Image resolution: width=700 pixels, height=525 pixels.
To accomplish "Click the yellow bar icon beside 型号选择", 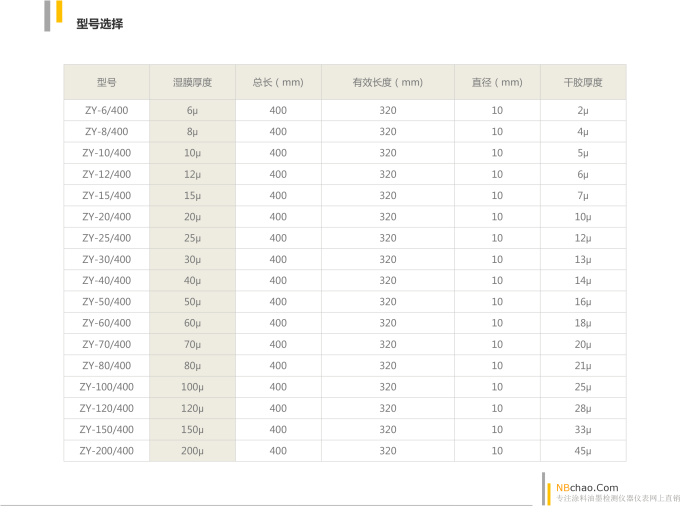I will point(59,13).
